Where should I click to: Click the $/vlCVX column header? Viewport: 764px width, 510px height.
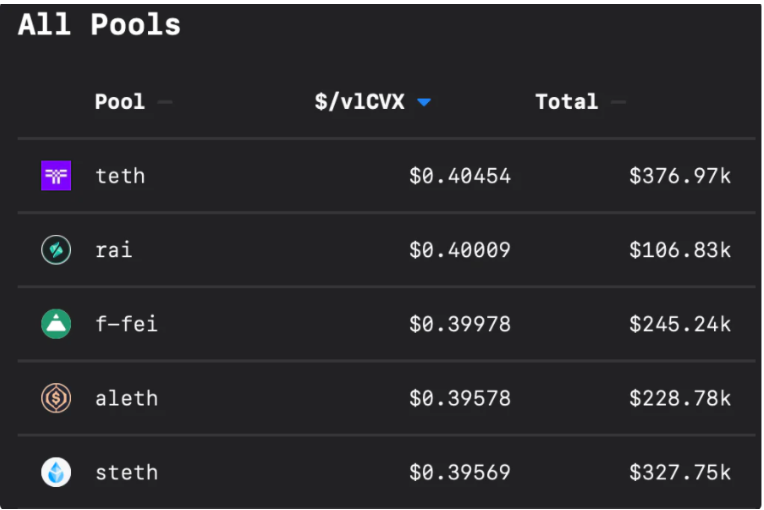(x=360, y=102)
